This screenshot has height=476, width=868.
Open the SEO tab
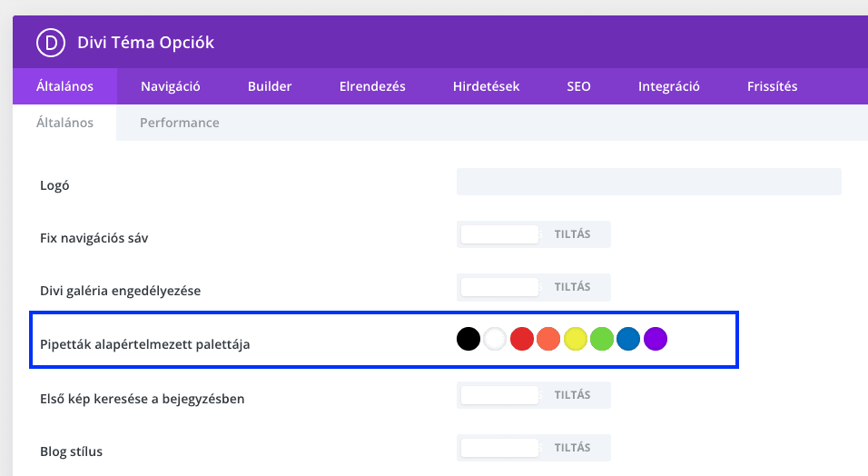coord(578,86)
